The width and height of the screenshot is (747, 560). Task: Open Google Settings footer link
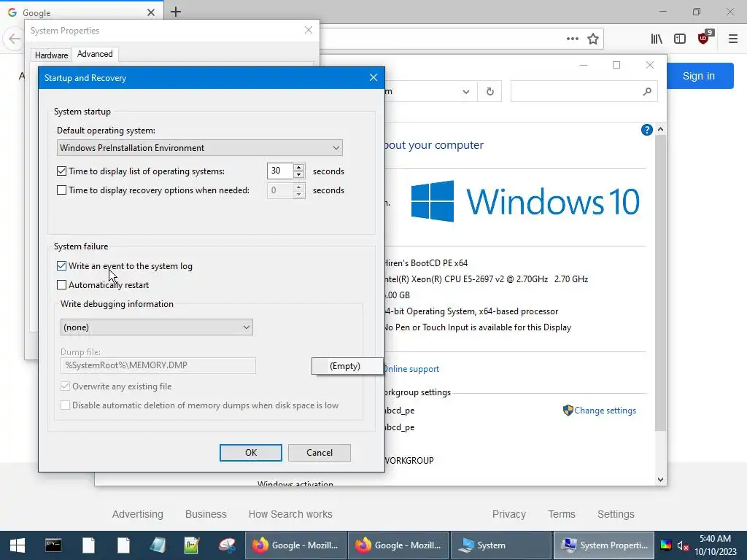click(616, 514)
